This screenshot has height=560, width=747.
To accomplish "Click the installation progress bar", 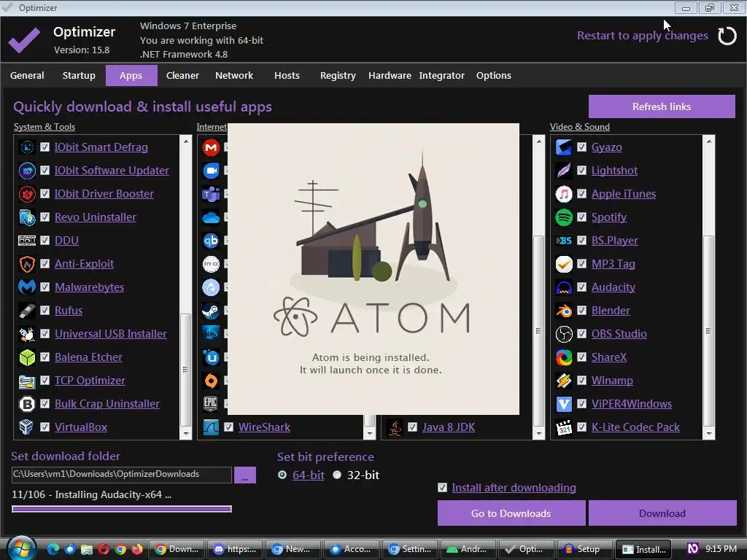I will click(122, 509).
